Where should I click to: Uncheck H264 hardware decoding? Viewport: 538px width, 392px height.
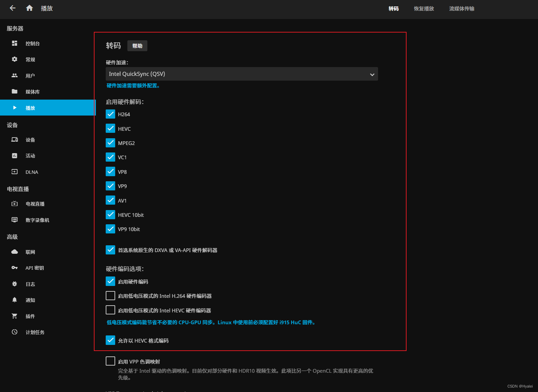(x=110, y=114)
